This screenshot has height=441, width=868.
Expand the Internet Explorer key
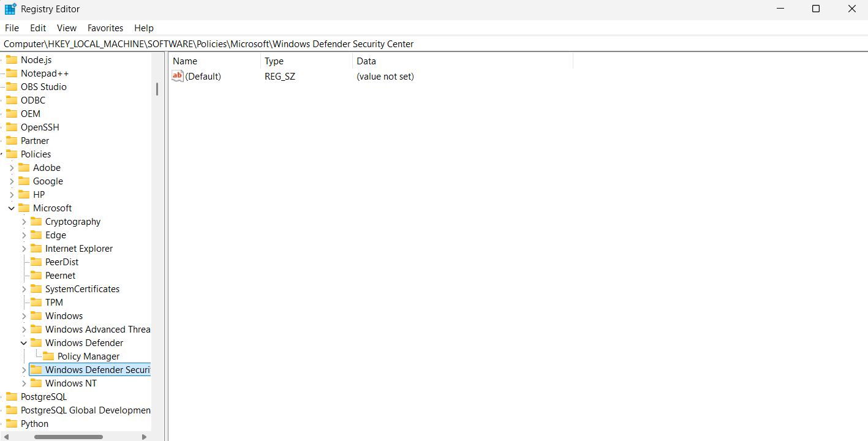[x=24, y=249]
